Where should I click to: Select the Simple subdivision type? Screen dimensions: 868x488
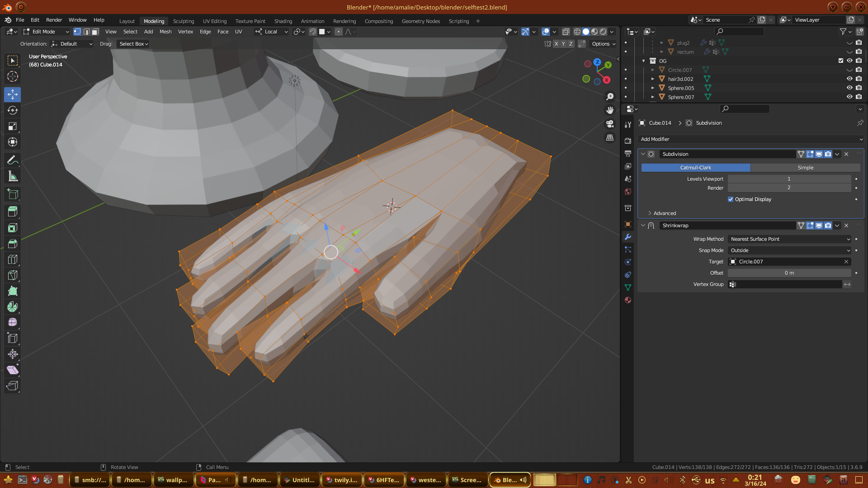[x=805, y=168]
